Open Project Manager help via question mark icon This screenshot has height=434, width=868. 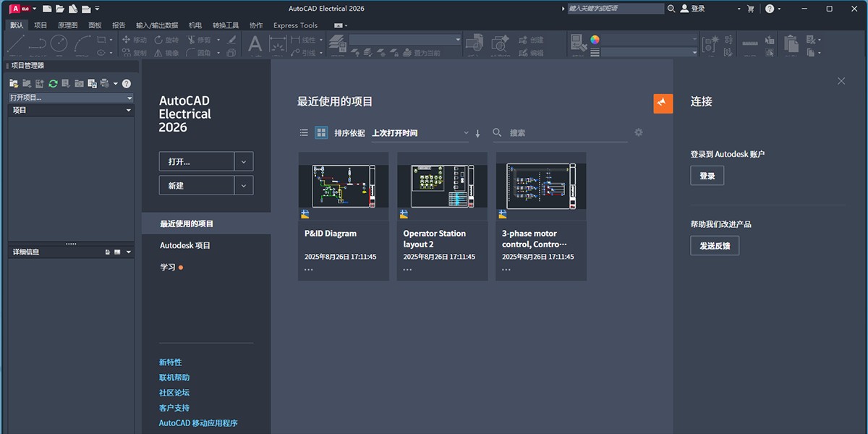[x=125, y=83]
